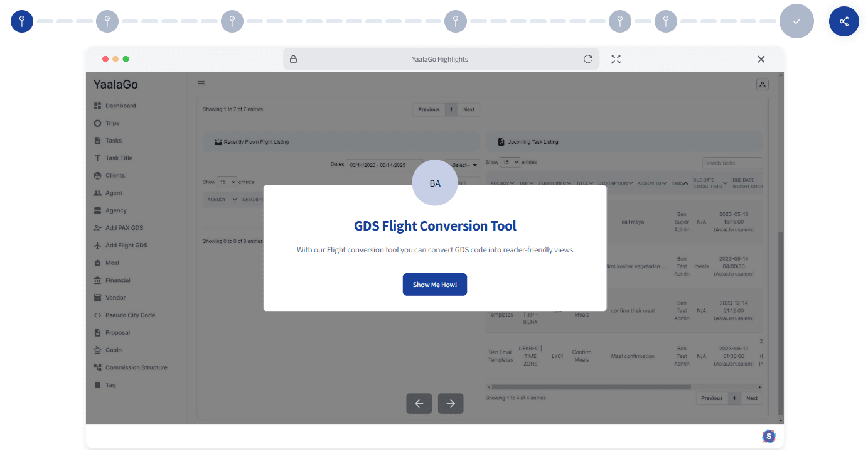The image size is (868, 456).
Task: Click the reload icon in address bar
Action: click(587, 59)
